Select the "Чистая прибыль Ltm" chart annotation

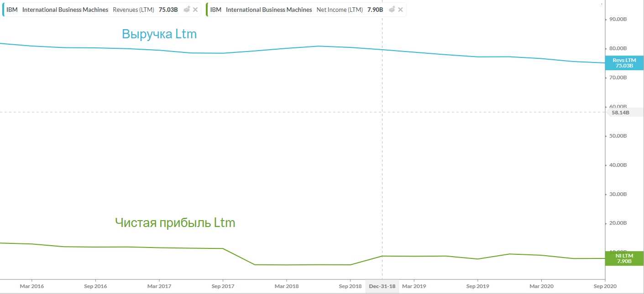tap(175, 223)
